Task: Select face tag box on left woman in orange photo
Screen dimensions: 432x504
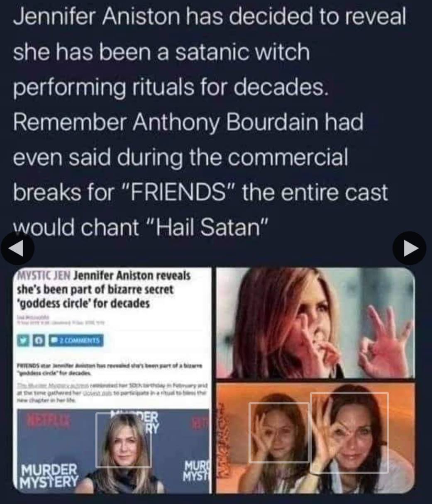Action: point(279,432)
